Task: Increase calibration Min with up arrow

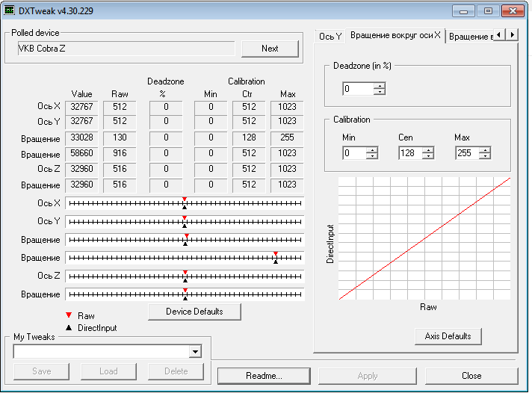Action: (x=372, y=149)
